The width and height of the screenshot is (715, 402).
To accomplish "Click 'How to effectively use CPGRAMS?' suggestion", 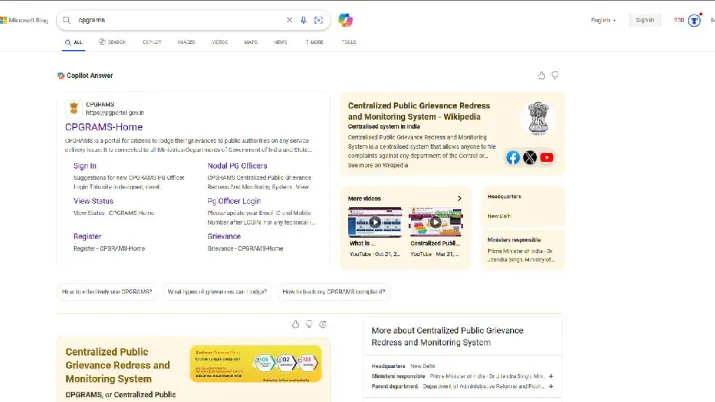I will click(107, 292).
